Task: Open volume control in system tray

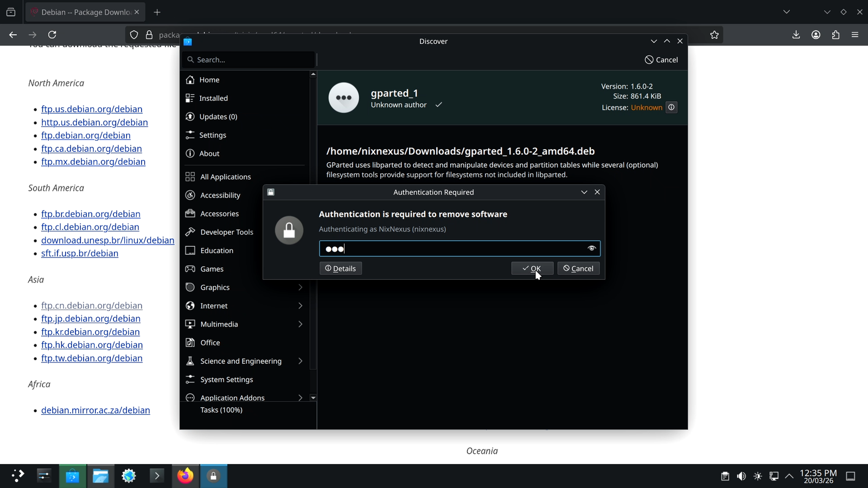Action: tap(741, 477)
